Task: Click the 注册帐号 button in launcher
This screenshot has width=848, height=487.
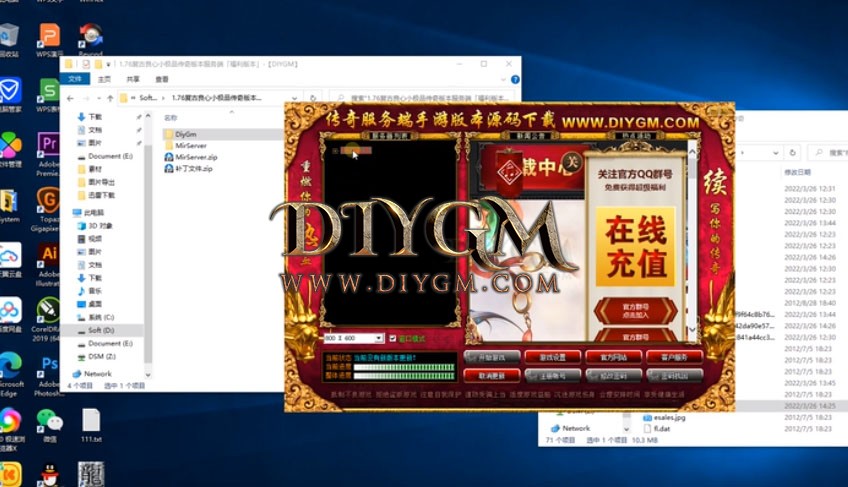Action: tap(553, 376)
